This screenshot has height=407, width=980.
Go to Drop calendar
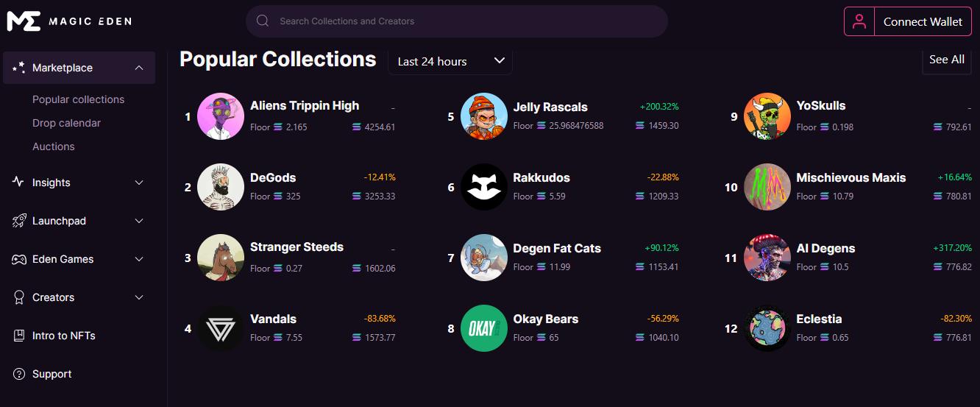(66, 123)
